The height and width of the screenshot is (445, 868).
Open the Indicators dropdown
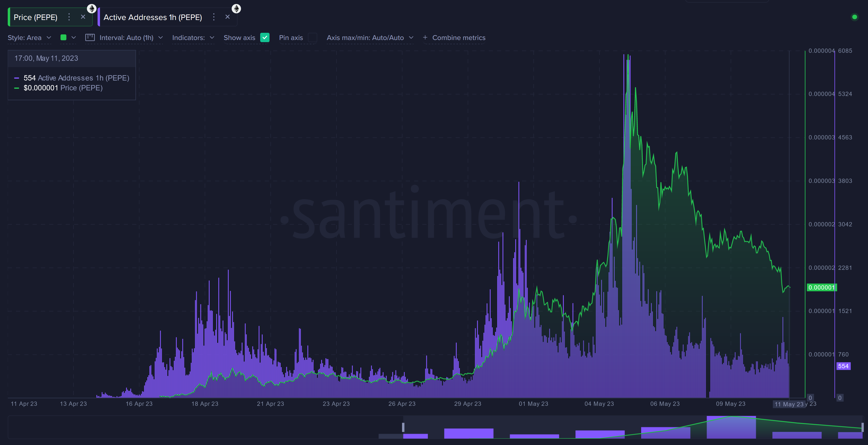click(193, 38)
